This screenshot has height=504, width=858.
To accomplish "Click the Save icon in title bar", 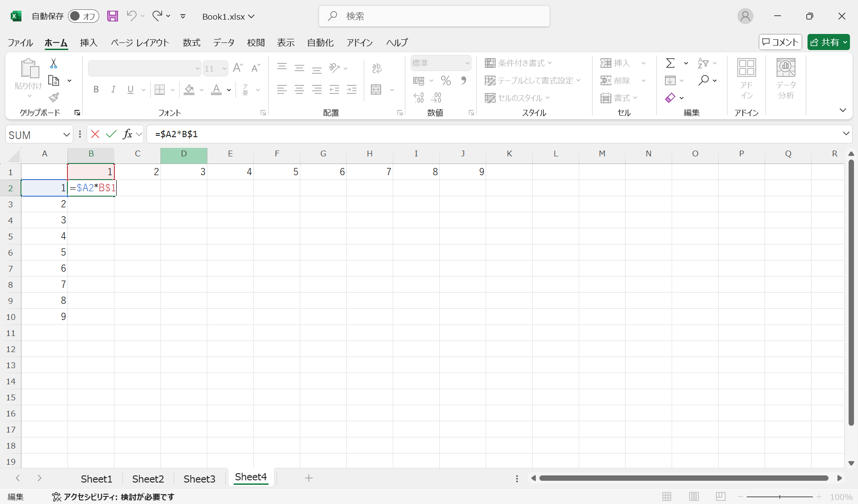I will point(113,16).
